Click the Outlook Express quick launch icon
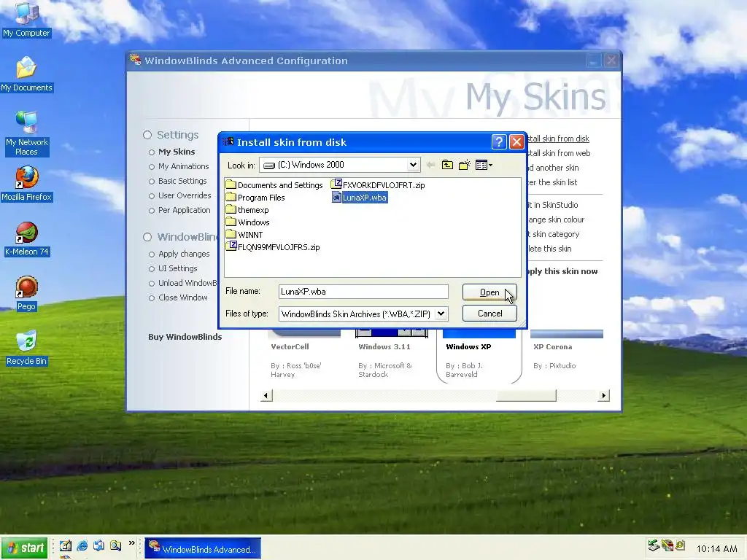The width and height of the screenshot is (747, 560). click(98, 545)
